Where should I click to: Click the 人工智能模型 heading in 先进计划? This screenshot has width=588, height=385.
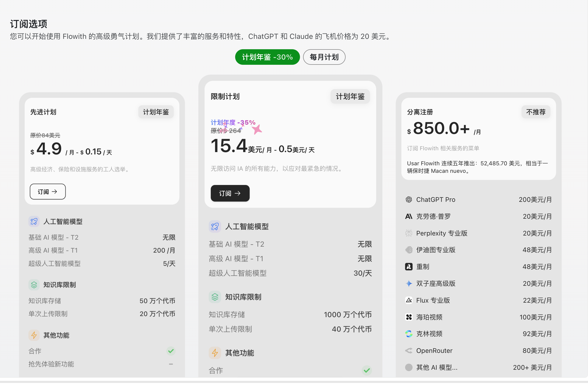click(x=63, y=222)
